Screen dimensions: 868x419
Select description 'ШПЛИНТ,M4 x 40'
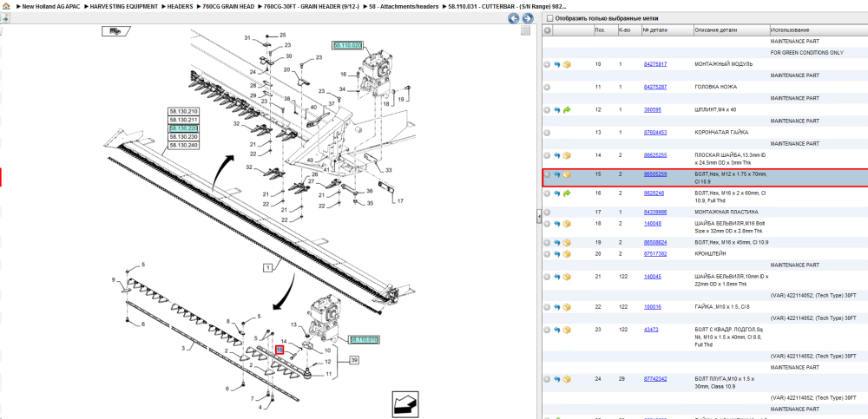pos(715,109)
